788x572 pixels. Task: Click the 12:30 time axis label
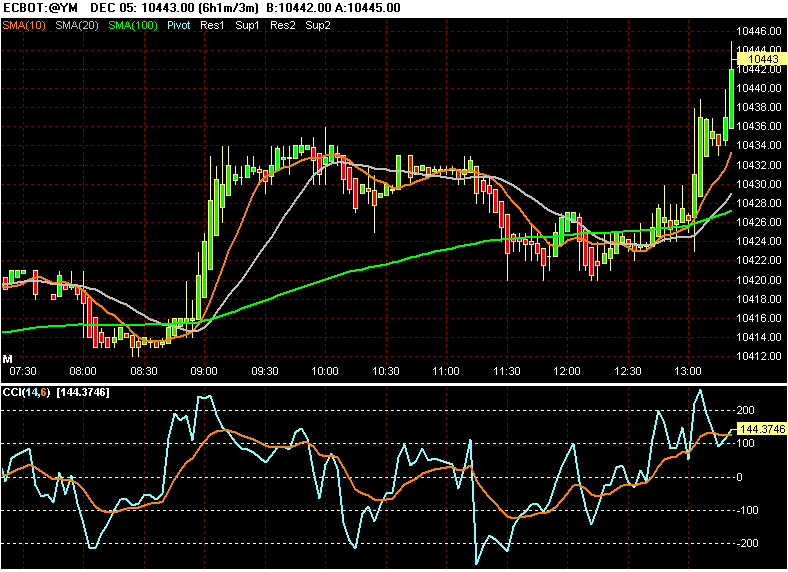pyautogui.click(x=628, y=371)
